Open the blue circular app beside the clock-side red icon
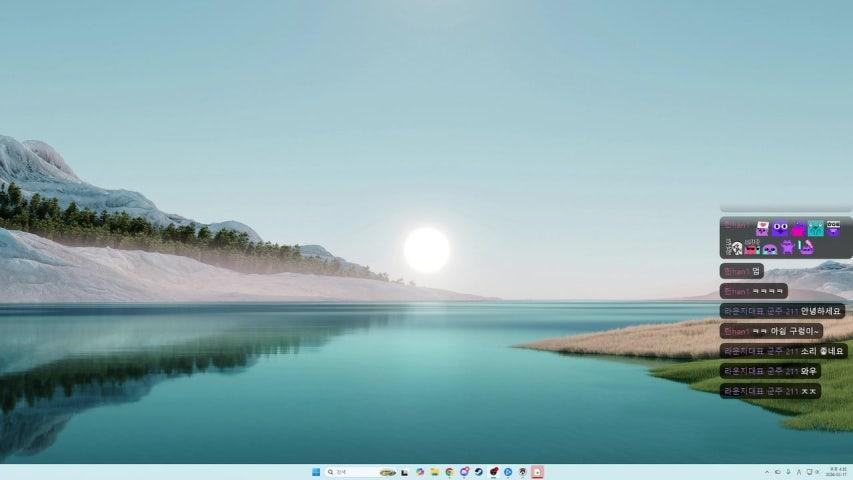 click(508, 472)
